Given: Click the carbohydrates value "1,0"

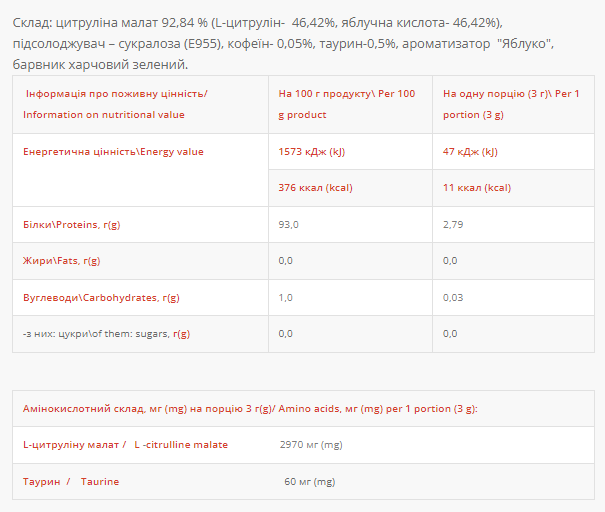Looking at the screenshot, I should [286, 298].
